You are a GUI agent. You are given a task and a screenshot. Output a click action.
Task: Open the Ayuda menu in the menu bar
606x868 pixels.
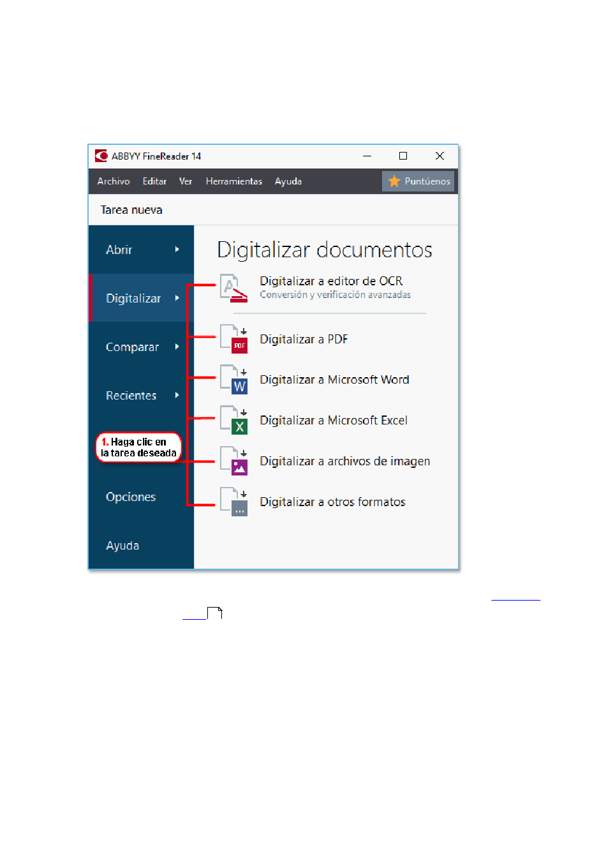(x=288, y=181)
